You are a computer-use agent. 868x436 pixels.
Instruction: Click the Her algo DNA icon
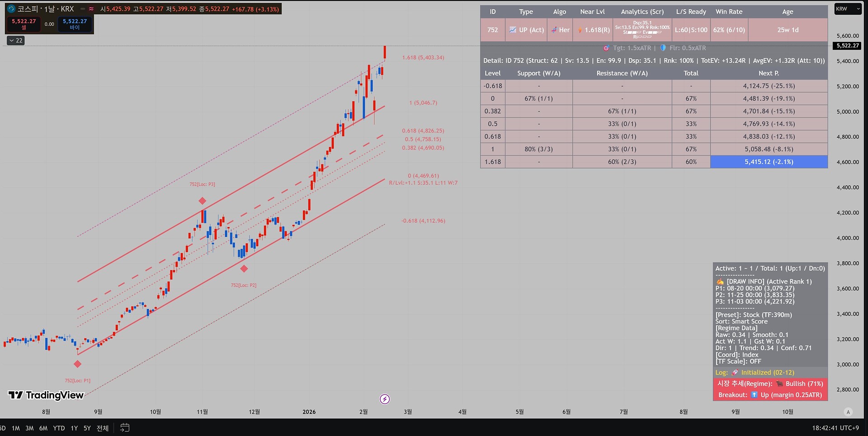tap(554, 30)
